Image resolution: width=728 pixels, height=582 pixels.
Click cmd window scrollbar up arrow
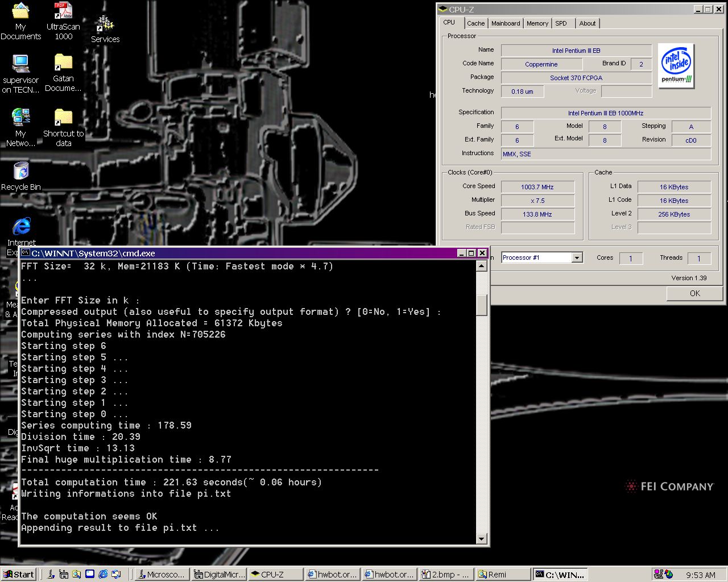pyautogui.click(x=482, y=265)
